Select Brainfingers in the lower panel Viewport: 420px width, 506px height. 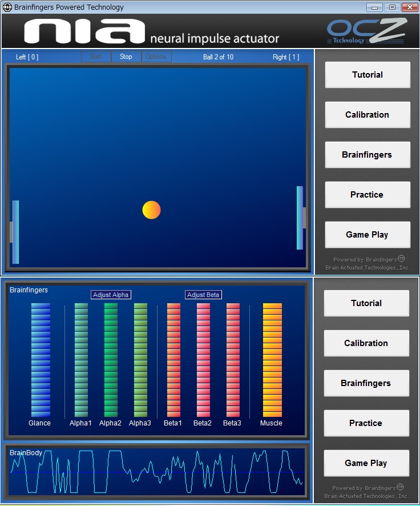click(366, 383)
